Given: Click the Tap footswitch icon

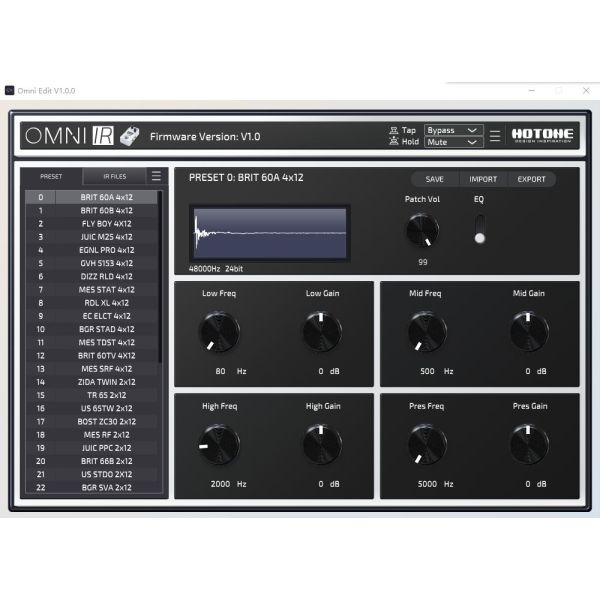Looking at the screenshot, I should tap(393, 130).
